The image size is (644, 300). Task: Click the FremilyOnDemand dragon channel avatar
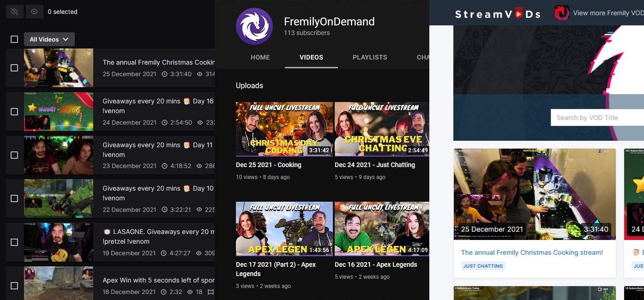click(254, 26)
